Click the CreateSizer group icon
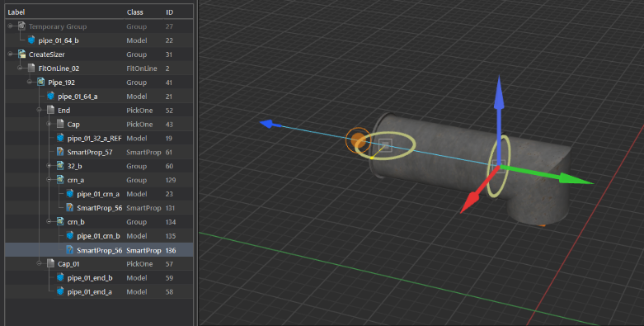644x326 pixels. [21, 54]
